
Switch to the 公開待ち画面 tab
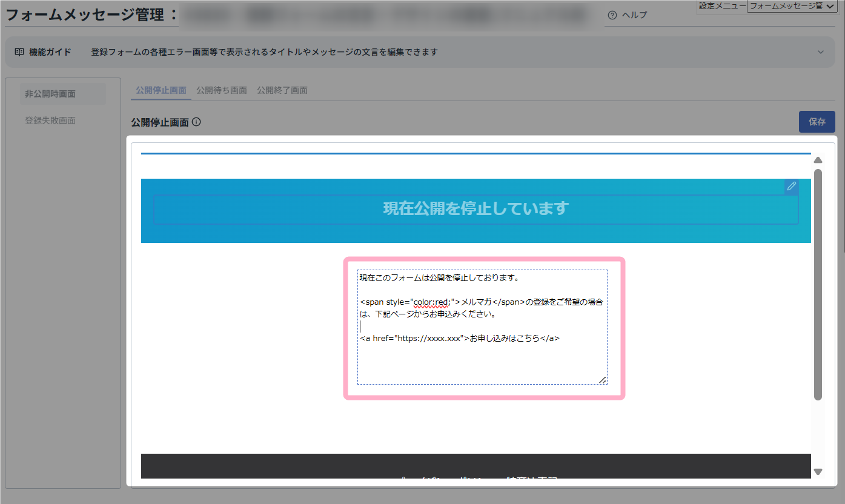click(222, 90)
